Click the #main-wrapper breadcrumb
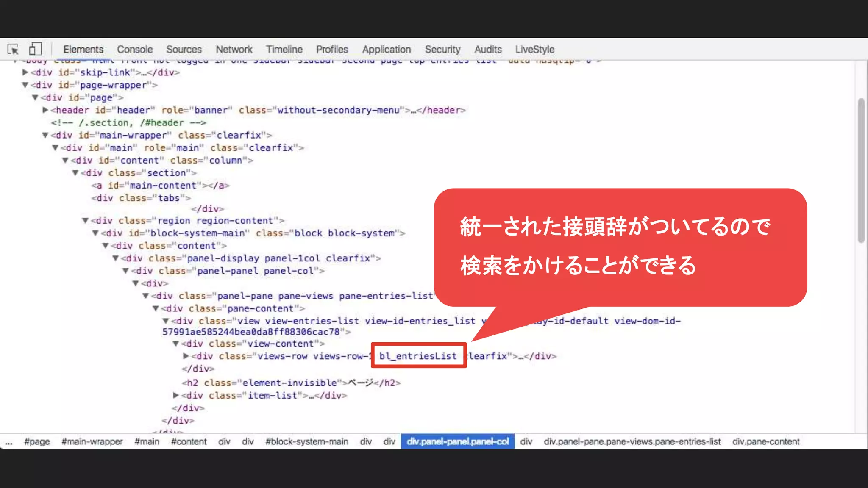 click(x=92, y=441)
